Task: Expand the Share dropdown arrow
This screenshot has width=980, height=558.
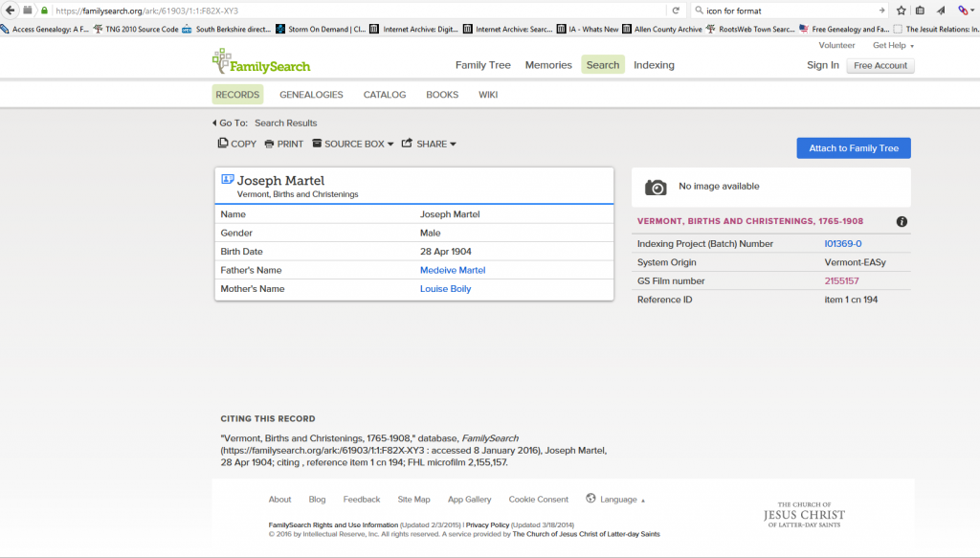Action: (453, 145)
